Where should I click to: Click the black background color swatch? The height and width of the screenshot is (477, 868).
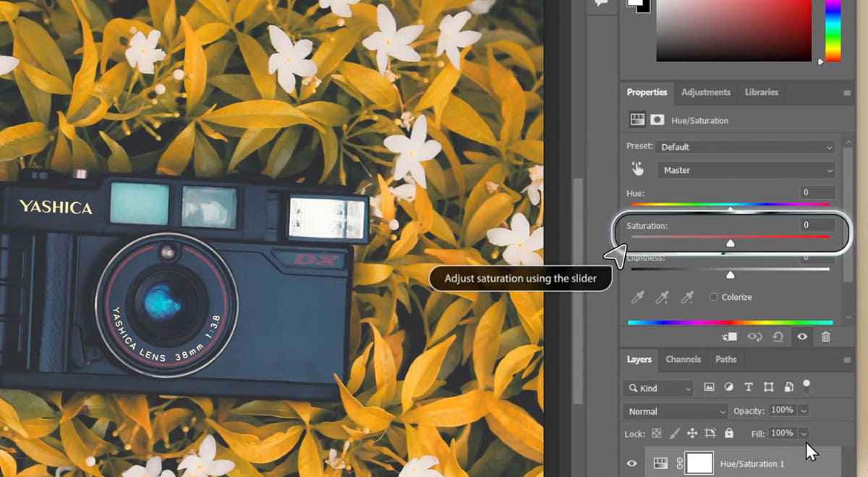pos(642,6)
